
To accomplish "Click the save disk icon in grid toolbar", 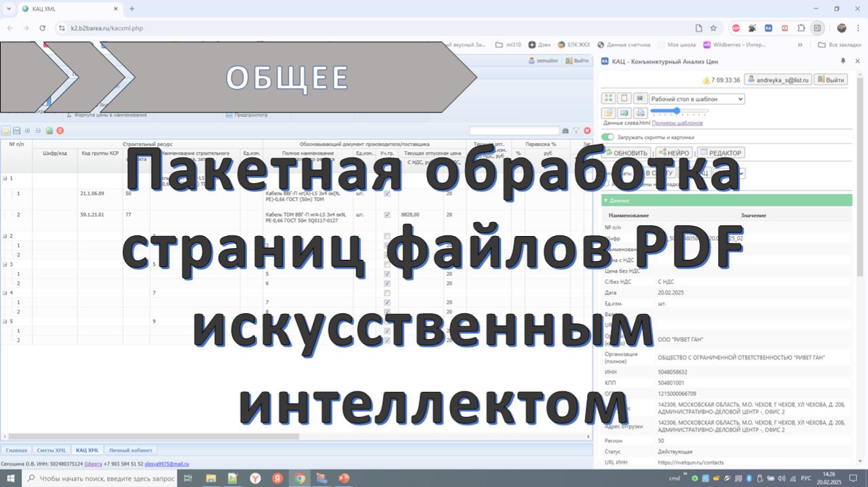I will (x=16, y=130).
